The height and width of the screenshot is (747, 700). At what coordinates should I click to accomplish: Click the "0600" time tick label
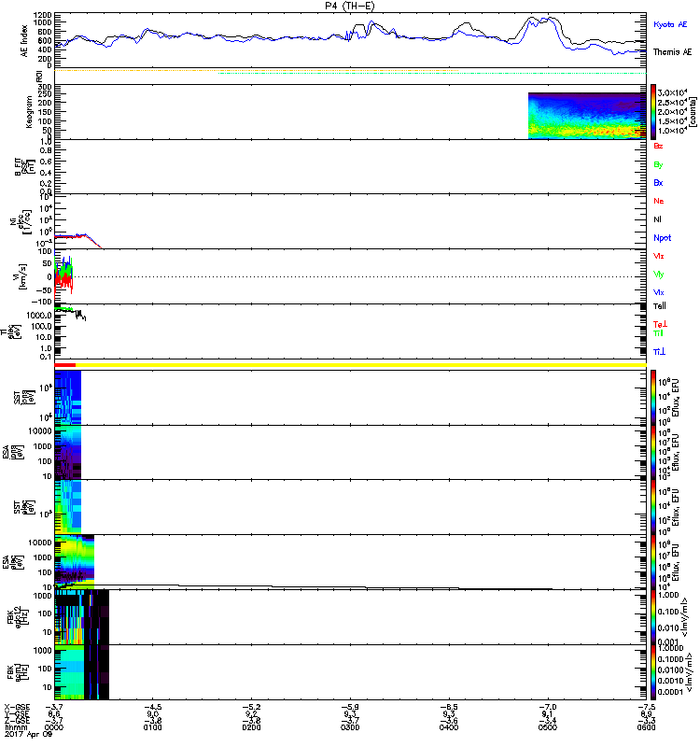[646, 727]
